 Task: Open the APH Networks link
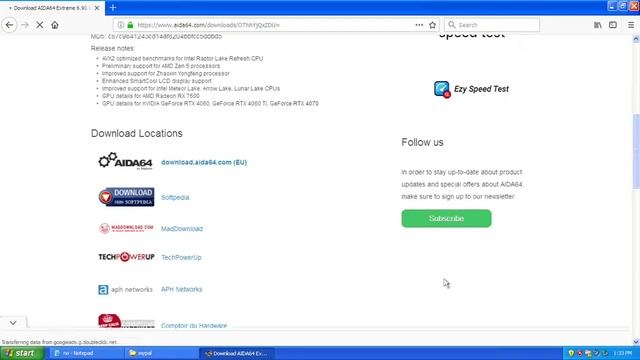182,289
